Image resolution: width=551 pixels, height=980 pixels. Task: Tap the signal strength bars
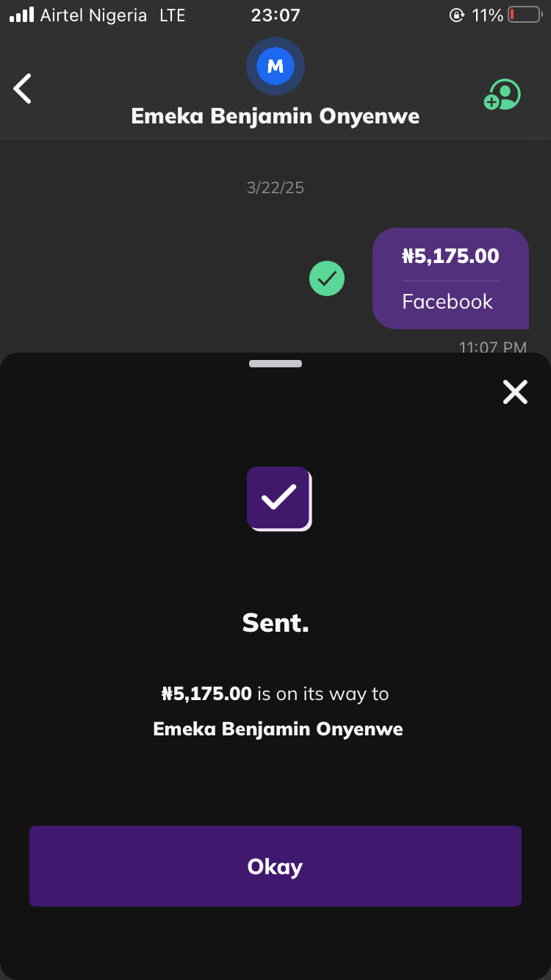(x=22, y=15)
